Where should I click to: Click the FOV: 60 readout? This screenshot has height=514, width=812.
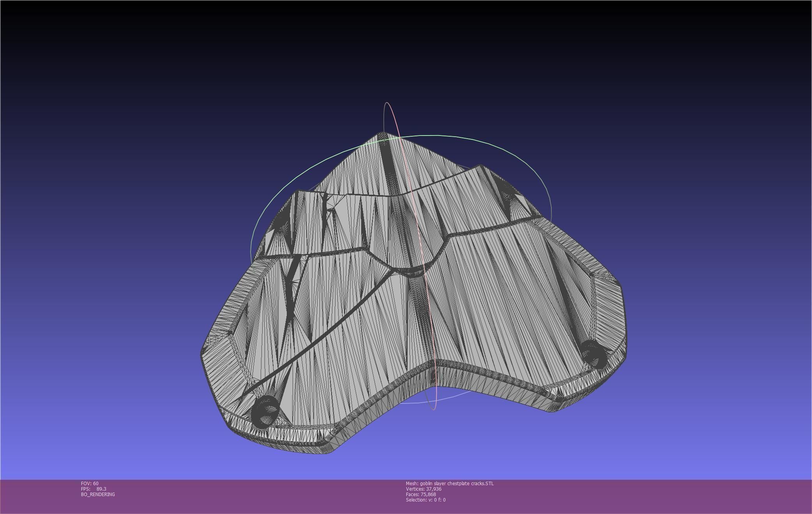(x=90, y=483)
